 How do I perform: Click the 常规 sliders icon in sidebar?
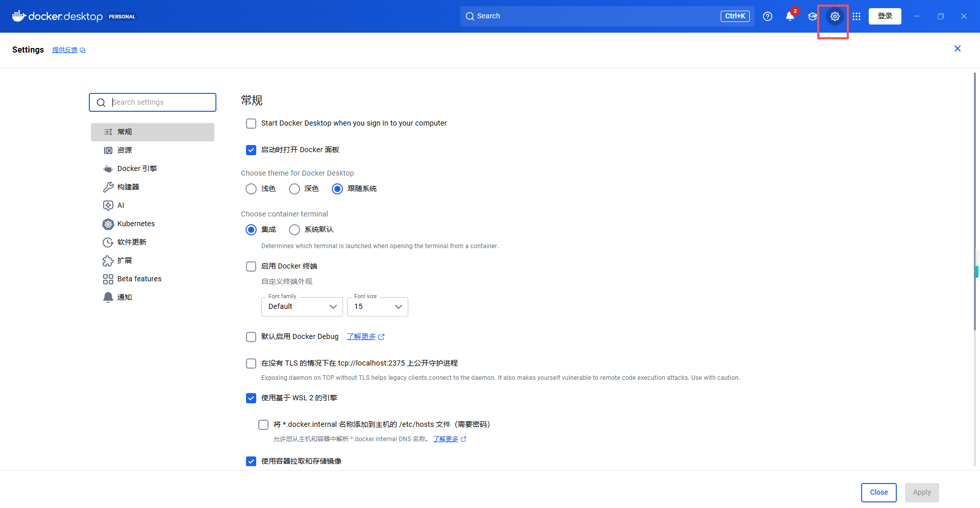click(x=108, y=132)
